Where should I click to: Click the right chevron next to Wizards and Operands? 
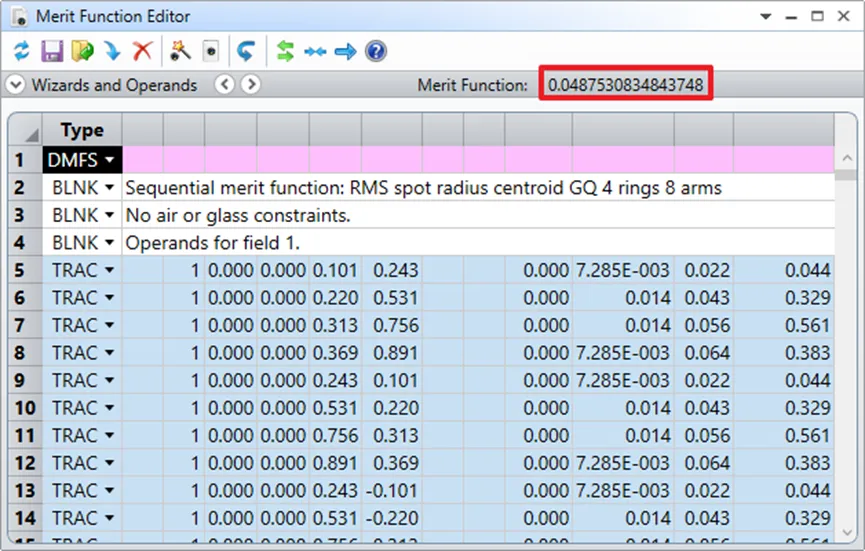tap(251, 85)
